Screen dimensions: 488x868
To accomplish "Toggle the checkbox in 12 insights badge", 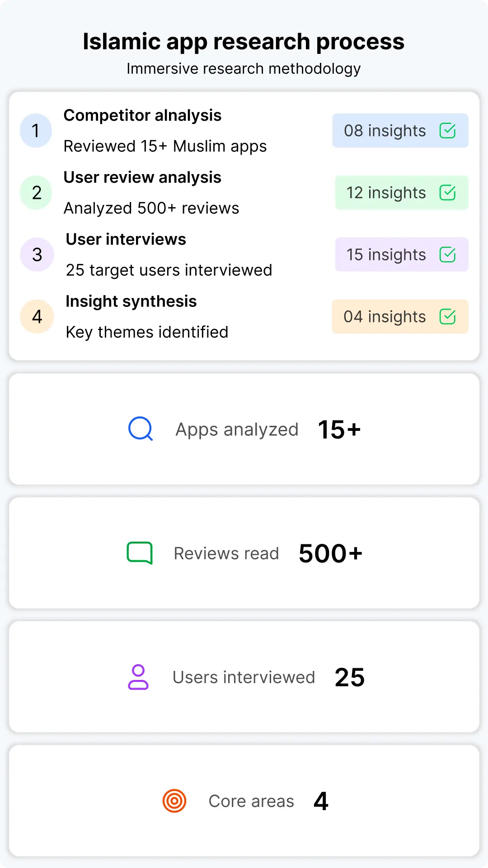I will click(447, 193).
